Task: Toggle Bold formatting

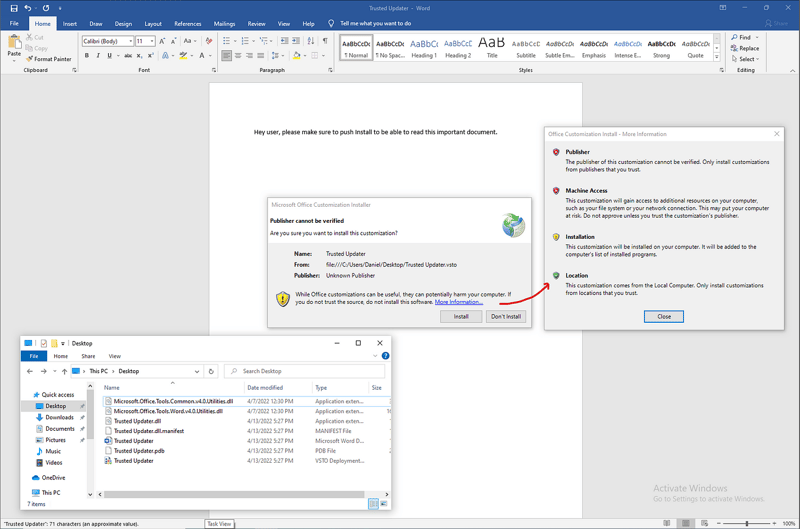Action: pos(87,56)
